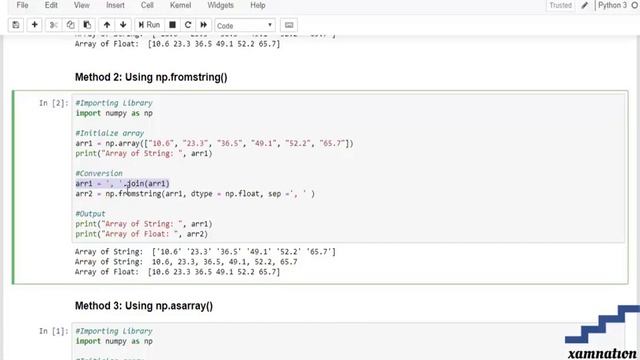Open the command palette keyboard icon
This screenshot has height=360, width=640.
point(289,25)
